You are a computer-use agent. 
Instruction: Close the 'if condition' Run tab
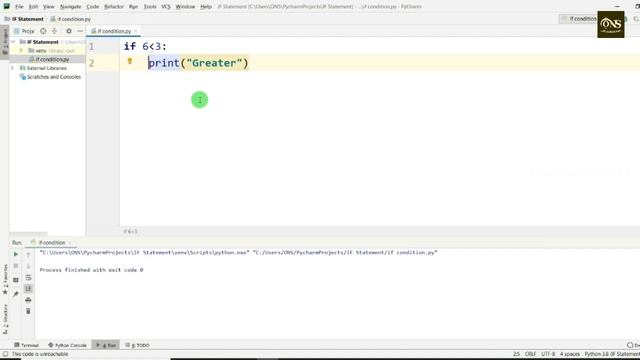70,243
